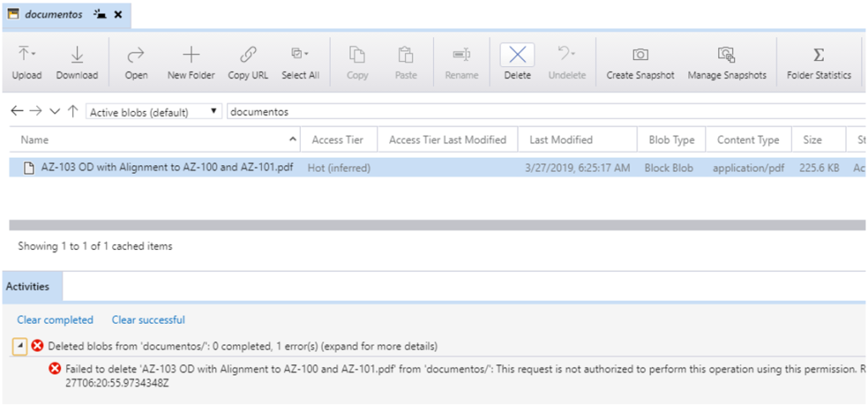Screen dimensions: 868x405
Task: Click the Clear completed link
Action: pos(55,319)
